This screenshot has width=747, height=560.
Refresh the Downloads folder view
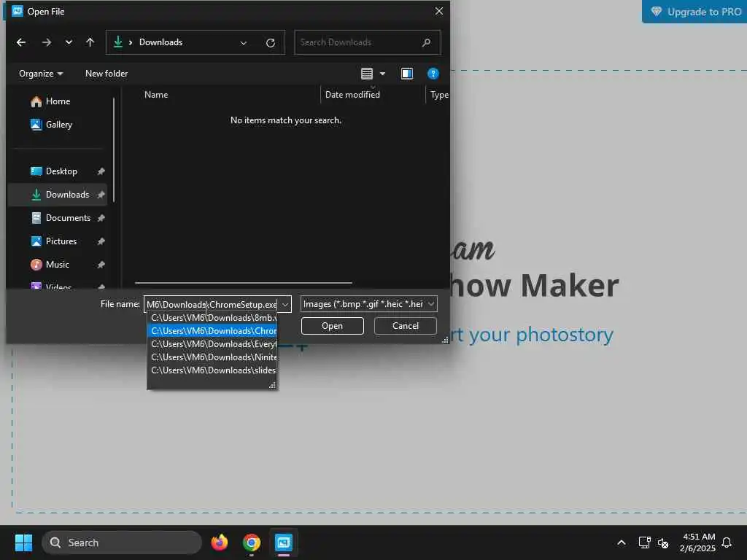point(271,43)
